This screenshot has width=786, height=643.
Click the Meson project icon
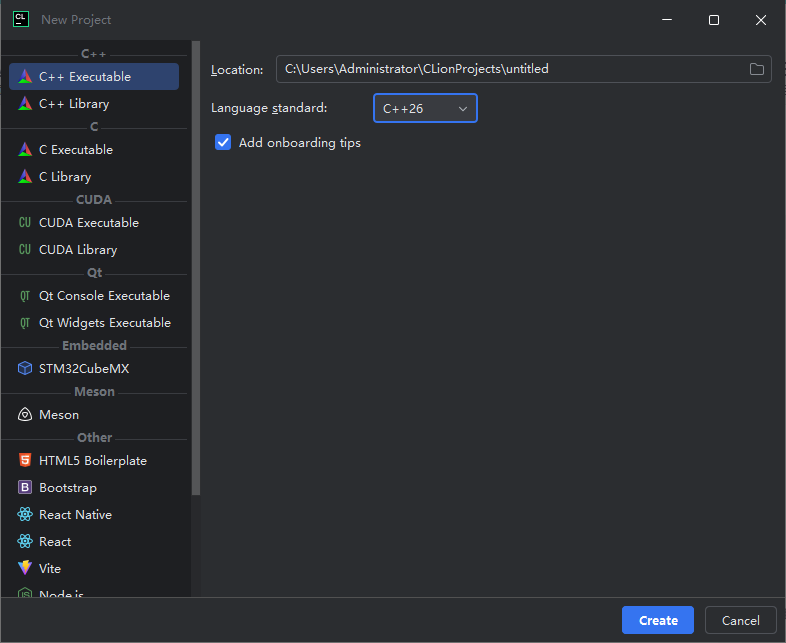tap(25, 414)
